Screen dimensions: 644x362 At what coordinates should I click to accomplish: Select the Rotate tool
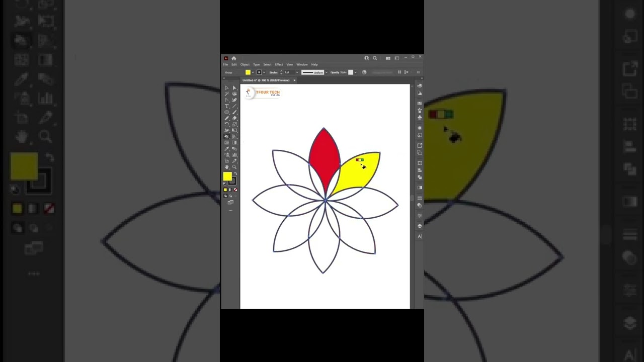coord(227,124)
